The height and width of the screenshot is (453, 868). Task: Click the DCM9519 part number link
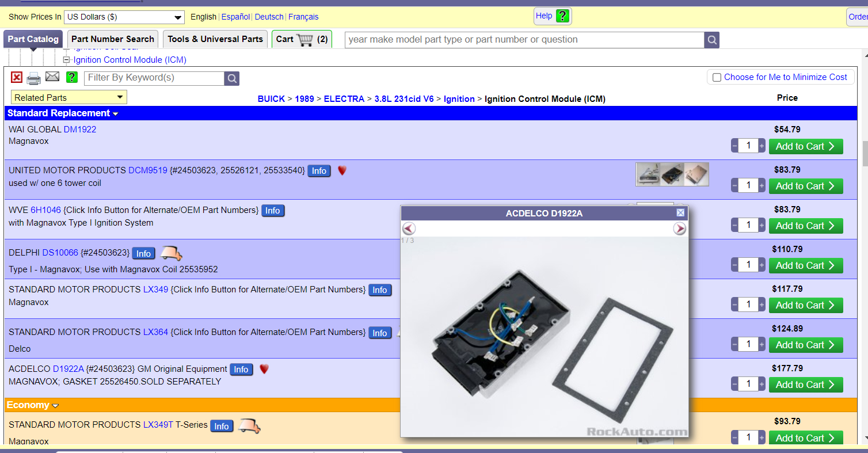pos(148,170)
